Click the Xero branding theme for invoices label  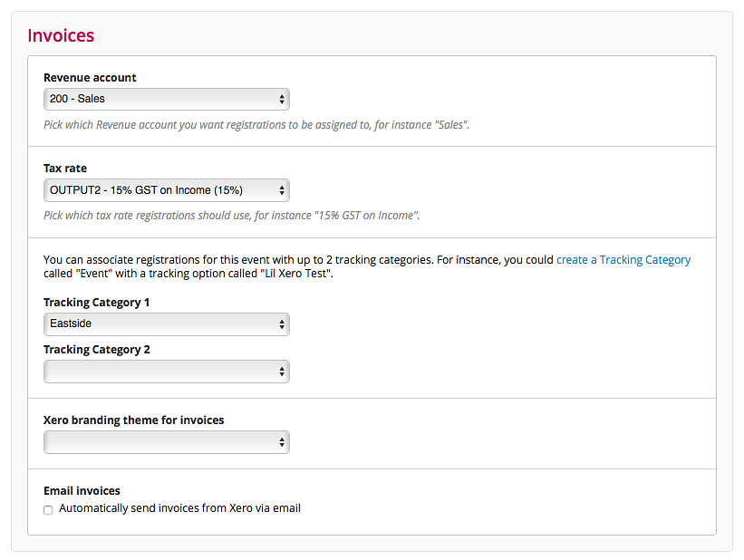coord(134,420)
